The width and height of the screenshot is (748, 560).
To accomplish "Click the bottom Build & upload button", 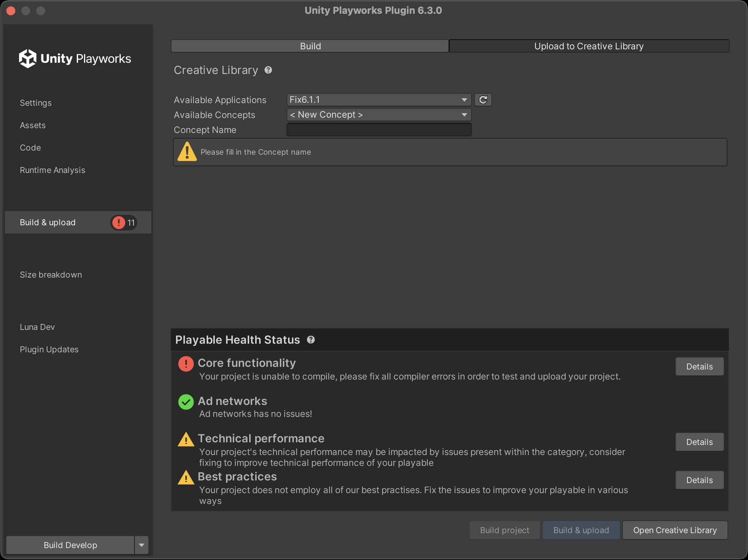I will click(x=581, y=530).
